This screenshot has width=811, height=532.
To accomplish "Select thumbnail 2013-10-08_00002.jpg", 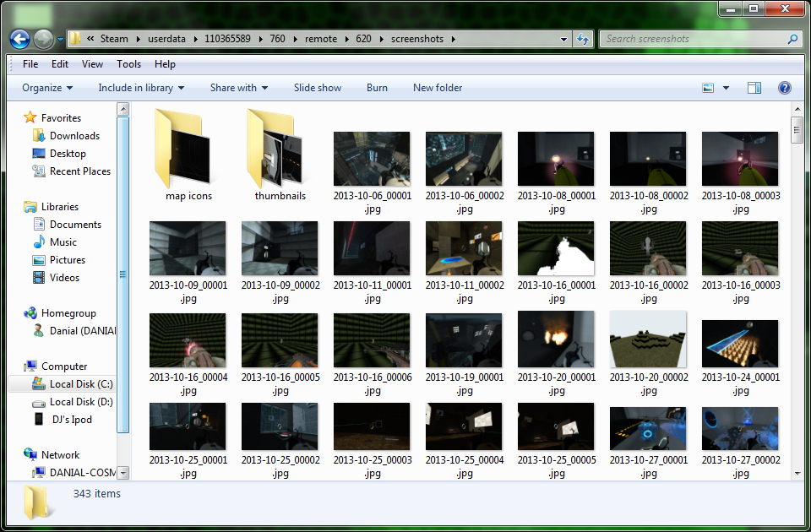I will pos(648,159).
